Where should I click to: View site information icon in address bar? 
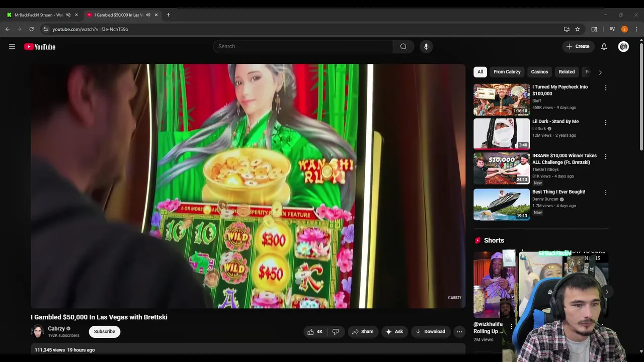coord(45,29)
